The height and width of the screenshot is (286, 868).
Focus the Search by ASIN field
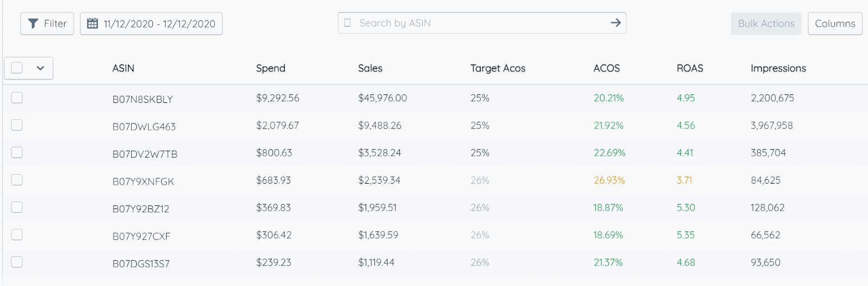[x=482, y=23]
